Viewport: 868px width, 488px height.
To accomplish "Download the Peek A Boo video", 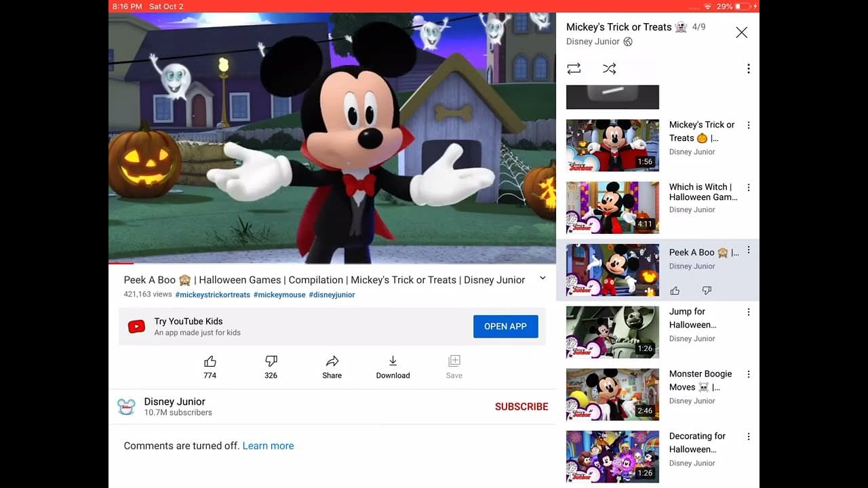I will [393, 367].
